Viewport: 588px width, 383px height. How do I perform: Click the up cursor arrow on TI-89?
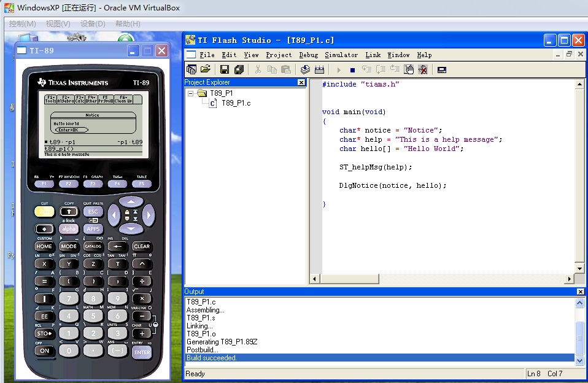point(131,202)
